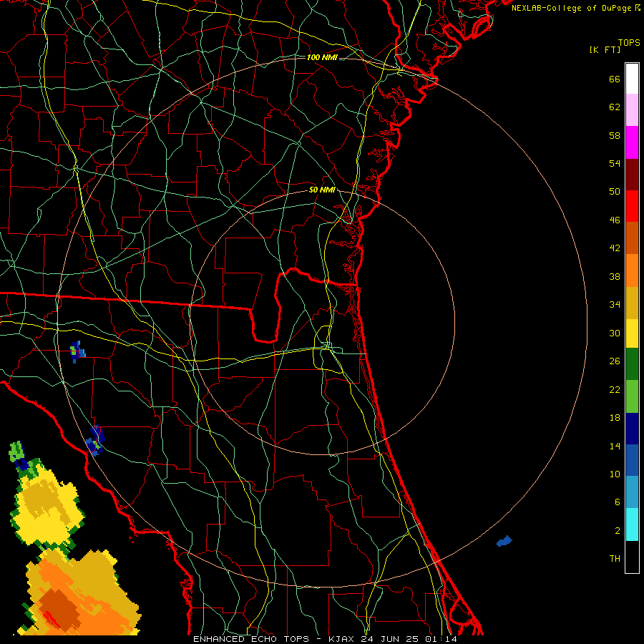Click the dark orange legend swatch
This screenshot has height=644, width=644.
[x=632, y=238]
